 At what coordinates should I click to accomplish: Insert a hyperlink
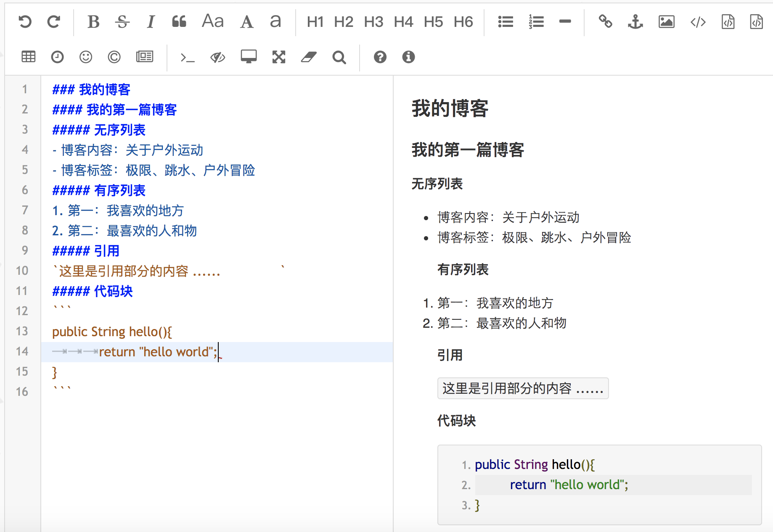point(606,22)
